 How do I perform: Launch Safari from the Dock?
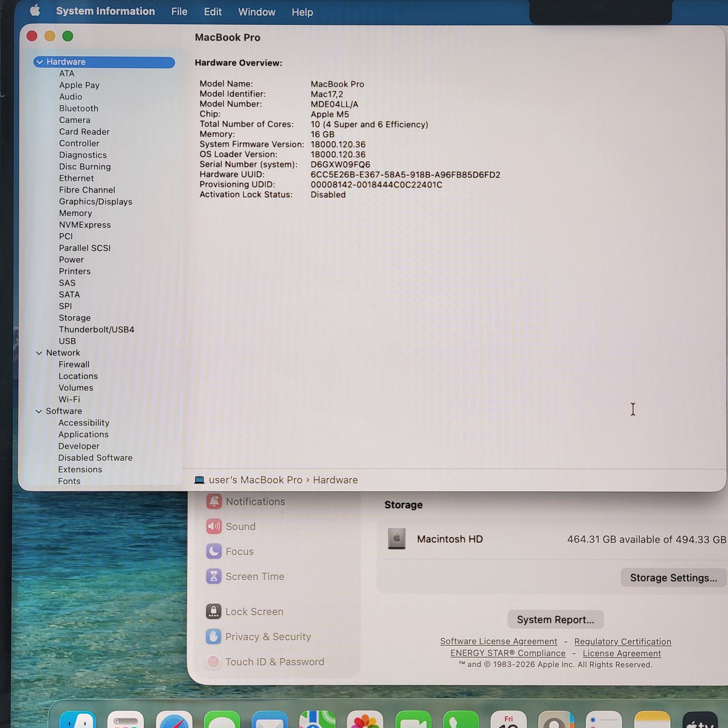coord(174,720)
